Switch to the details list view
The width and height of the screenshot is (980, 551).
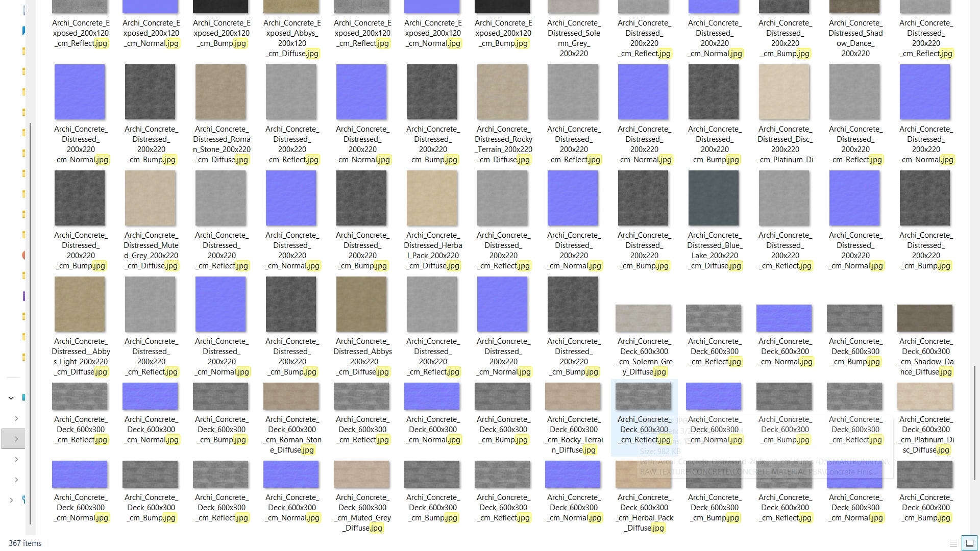click(953, 543)
